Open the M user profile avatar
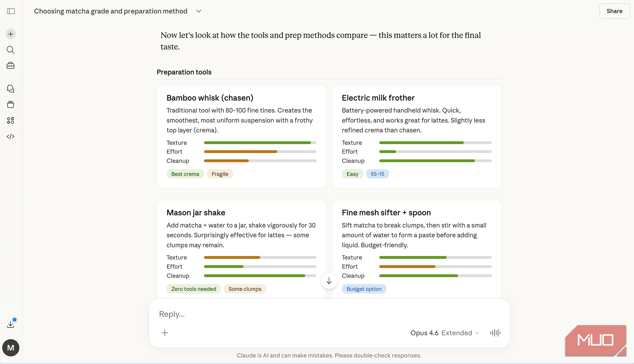This screenshot has height=364, width=634. tap(11, 347)
